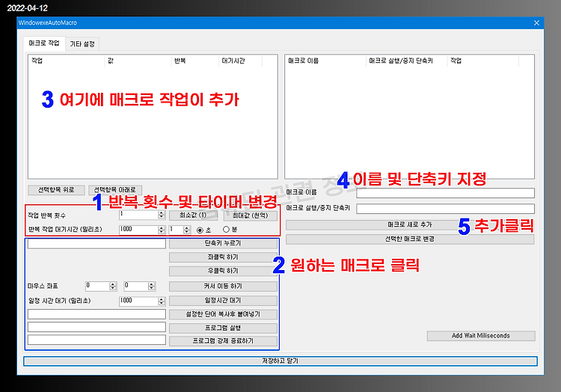Click the 대기시간 column header

[240, 61]
